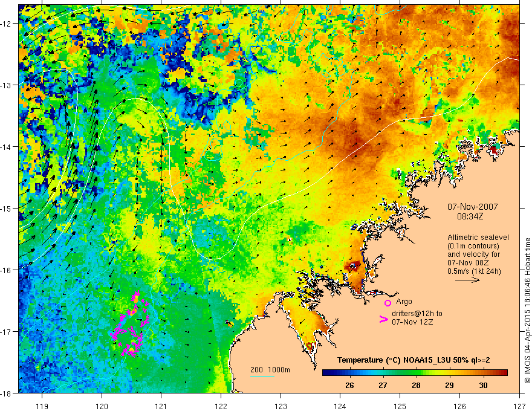This screenshot has width=532, height=411.
Task: Click the 127 longitude axis label
Action: coord(519,406)
